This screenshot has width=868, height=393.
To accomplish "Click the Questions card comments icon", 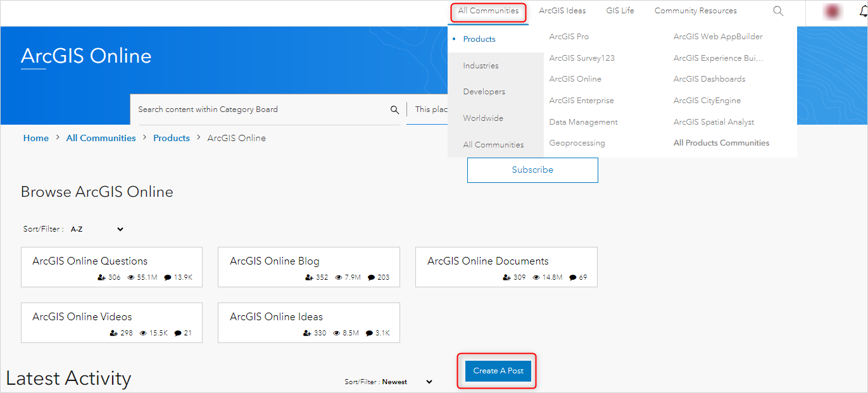I will click(x=168, y=278).
